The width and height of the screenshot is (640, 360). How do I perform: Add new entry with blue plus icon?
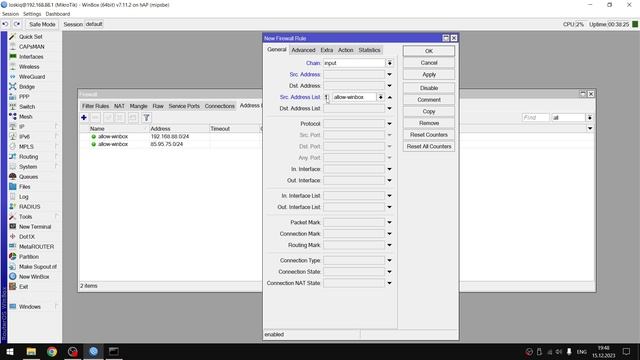[84, 118]
